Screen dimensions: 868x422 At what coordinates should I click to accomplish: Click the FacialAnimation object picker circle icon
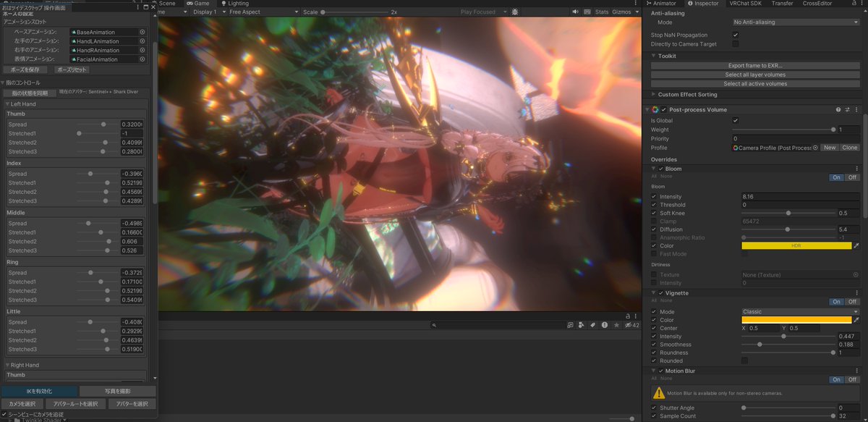click(142, 59)
